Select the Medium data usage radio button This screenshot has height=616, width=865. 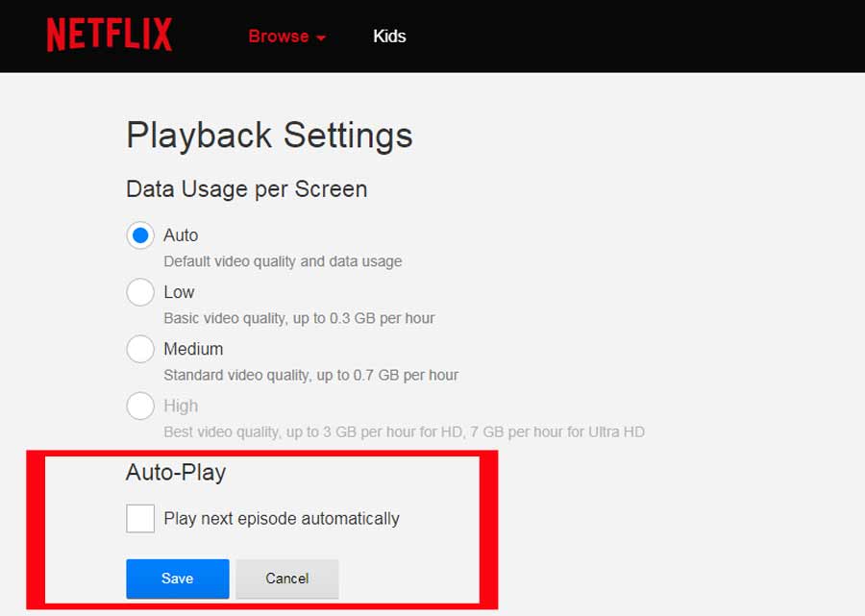click(x=140, y=349)
